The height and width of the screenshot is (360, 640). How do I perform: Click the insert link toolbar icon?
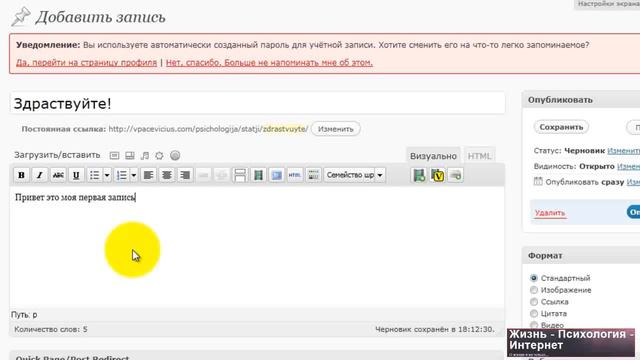point(203,175)
